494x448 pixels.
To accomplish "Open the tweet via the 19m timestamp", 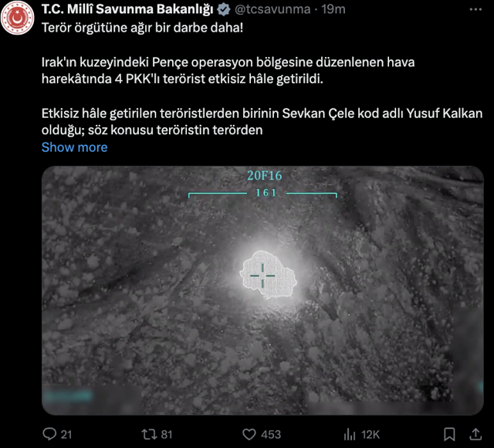I will click(333, 10).
